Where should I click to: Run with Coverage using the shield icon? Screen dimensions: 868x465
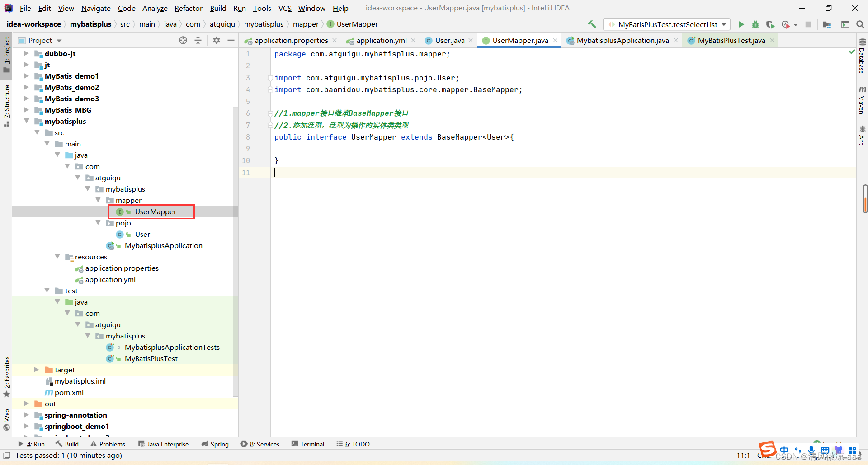point(770,24)
